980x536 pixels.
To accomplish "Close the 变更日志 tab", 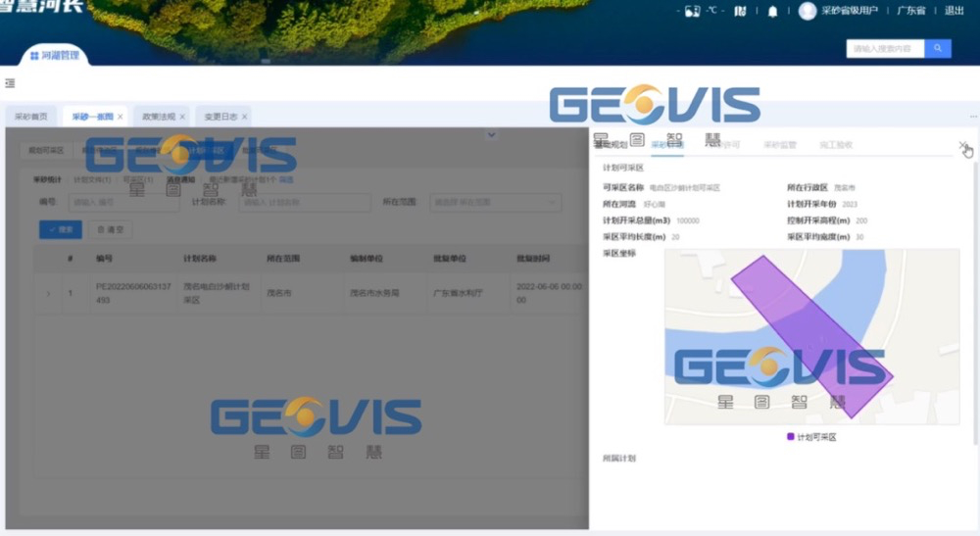I will pos(244,117).
